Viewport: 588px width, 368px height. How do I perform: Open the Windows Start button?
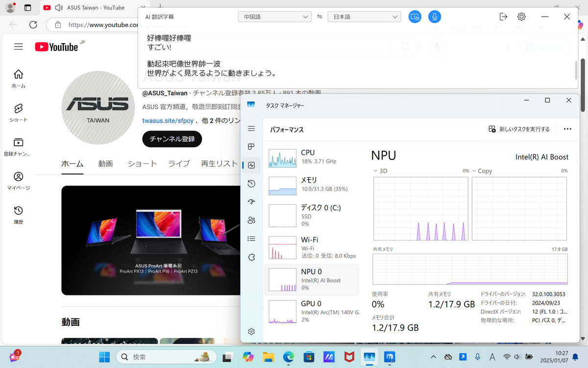[x=104, y=357]
